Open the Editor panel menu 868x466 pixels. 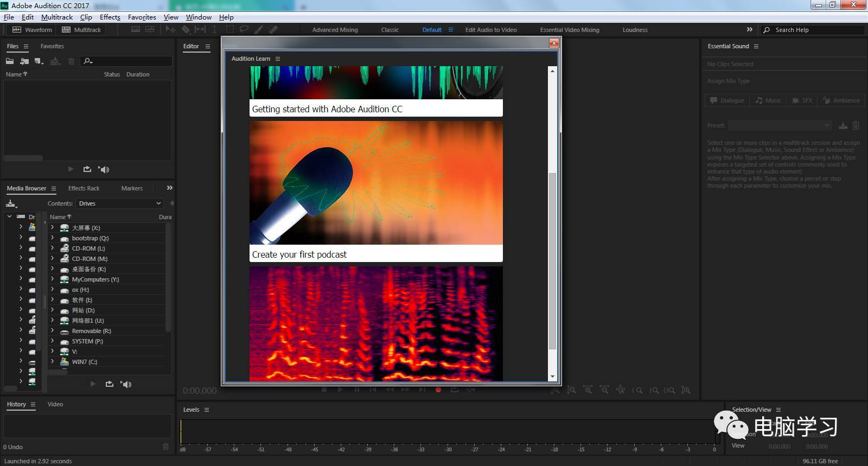(208, 46)
